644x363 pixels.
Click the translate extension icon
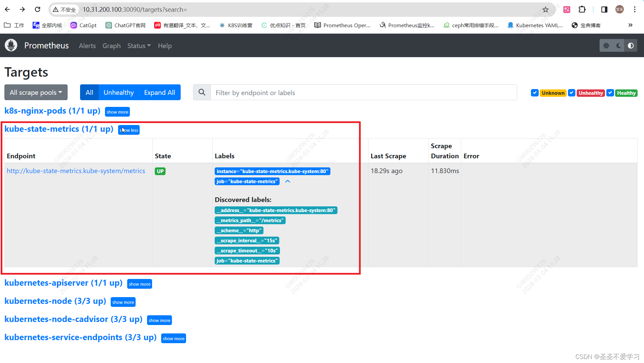(567, 9)
